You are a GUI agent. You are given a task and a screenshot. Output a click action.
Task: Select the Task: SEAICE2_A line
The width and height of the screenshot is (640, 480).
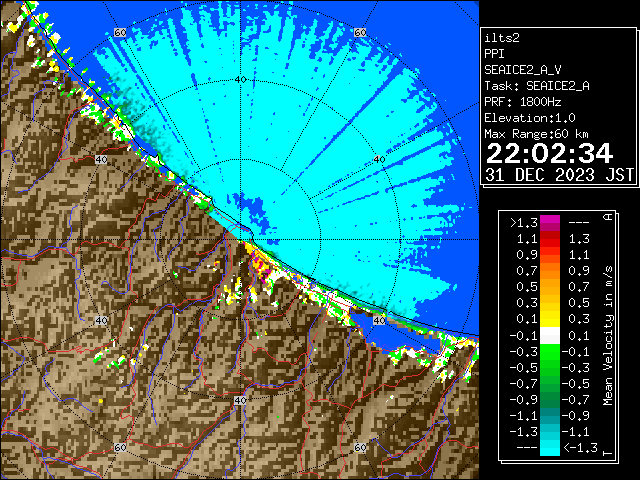[537, 86]
